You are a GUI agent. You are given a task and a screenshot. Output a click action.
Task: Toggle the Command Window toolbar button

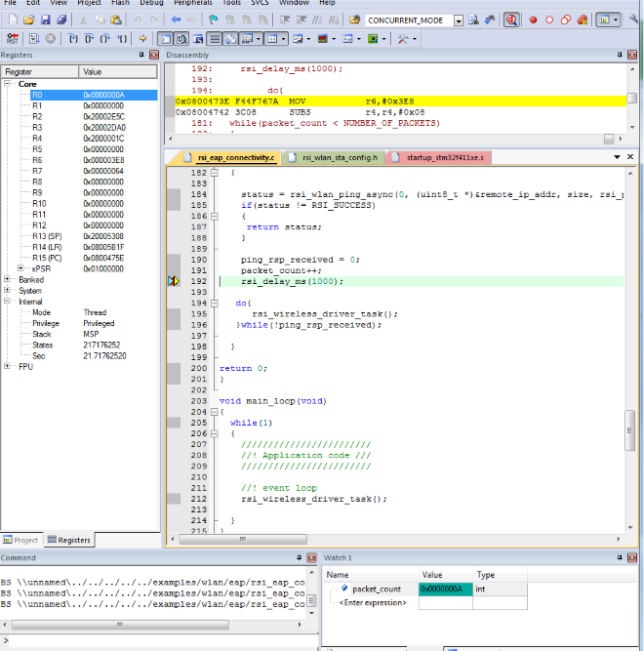point(165,38)
